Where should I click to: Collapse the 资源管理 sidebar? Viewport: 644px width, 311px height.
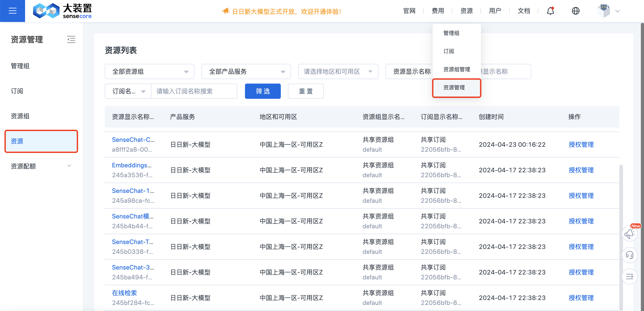point(71,39)
